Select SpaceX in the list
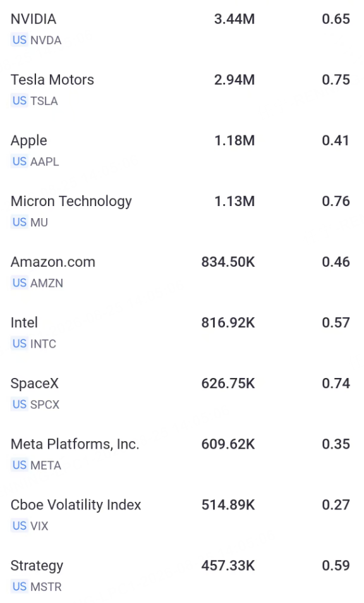Screen dimensions: 364x603 click(x=182, y=394)
